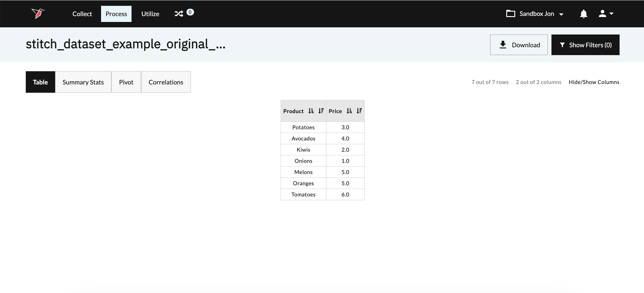Click the folder icon beside Sandbox Jon
Screen dimensions: 644x293
tap(510, 13)
